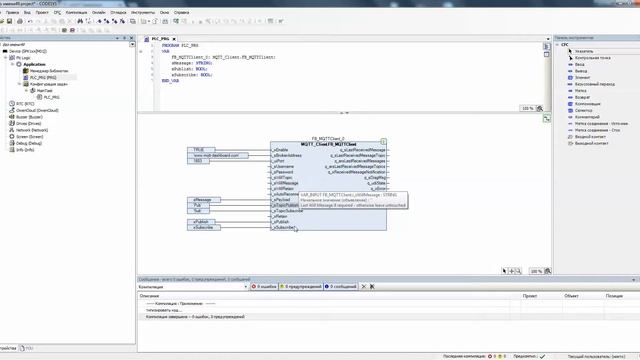
Task: Select OwenCloud node in device tree
Action: point(37,110)
